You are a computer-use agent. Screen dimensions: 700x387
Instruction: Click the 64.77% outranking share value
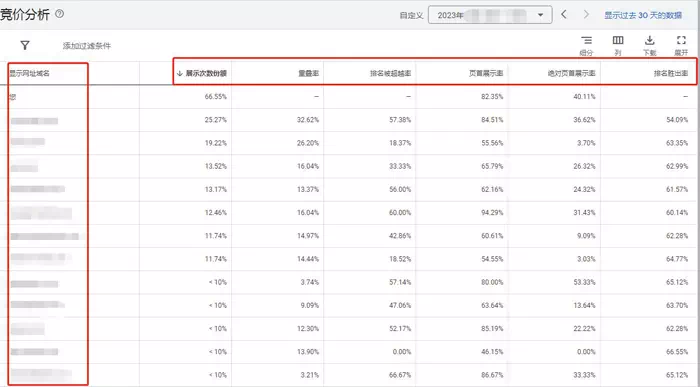677,259
